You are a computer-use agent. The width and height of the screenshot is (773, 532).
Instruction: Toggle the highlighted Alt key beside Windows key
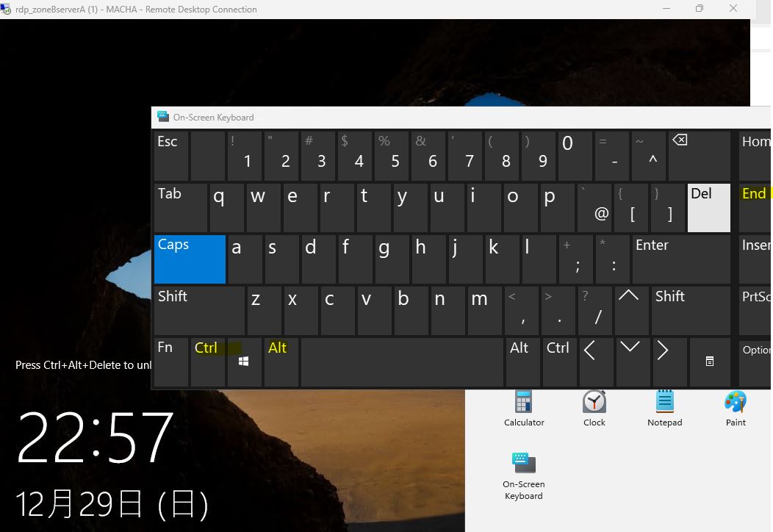281,362
